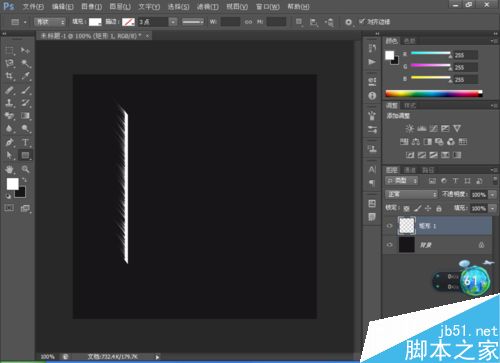Select the Crop tool
The image size is (500, 363).
[9, 76]
